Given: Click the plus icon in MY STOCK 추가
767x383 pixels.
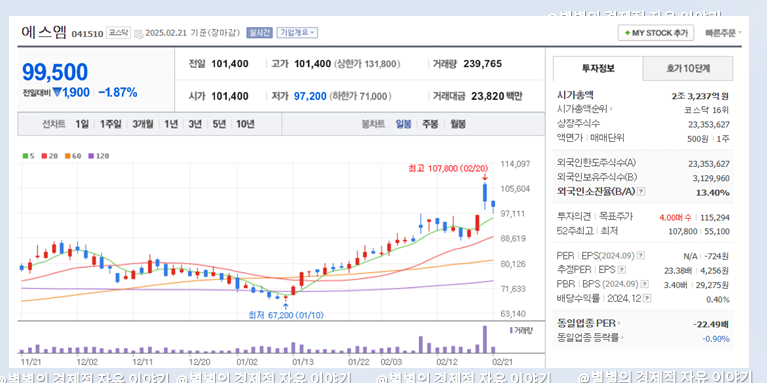Looking at the screenshot, I should pyautogui.click(x=627, y=33).
